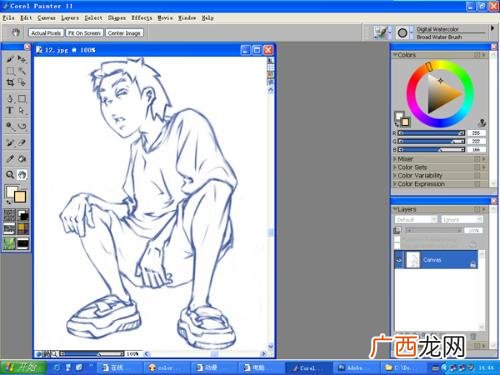Switch to Corel taskbar button
This screenshot has height=375, width=500.
click(x=308, y=368)
